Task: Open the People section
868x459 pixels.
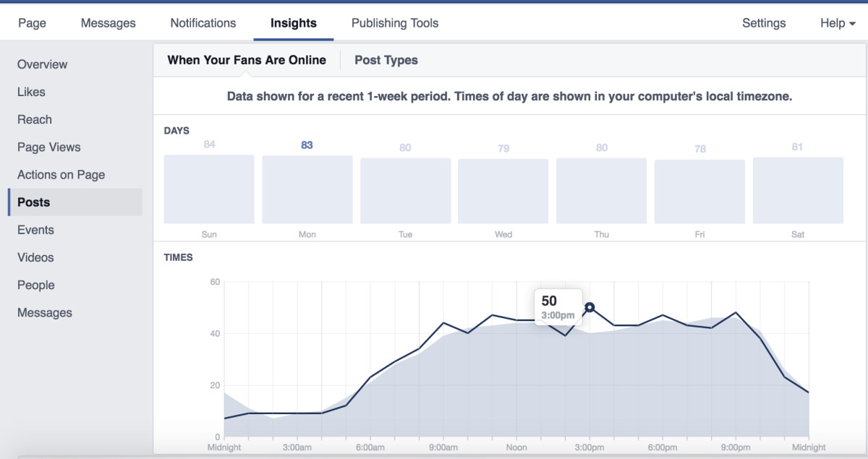Action: pos(35,284)
